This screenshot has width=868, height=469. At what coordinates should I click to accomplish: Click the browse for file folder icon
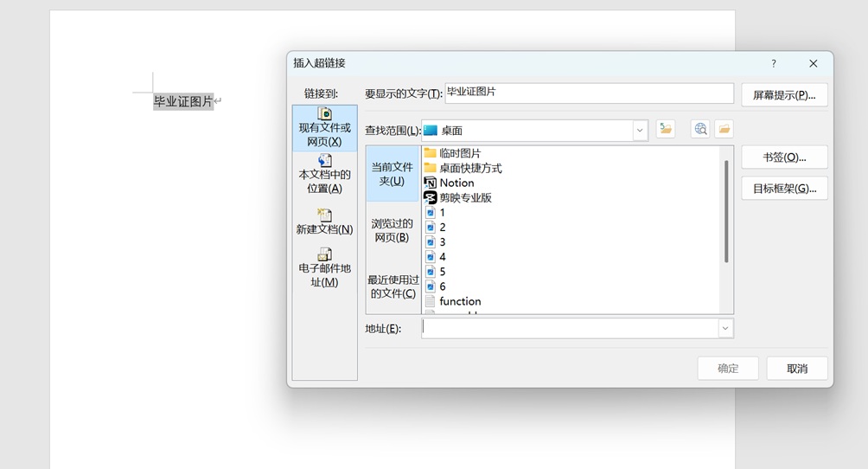pyautogui.click(x=724, y=129)
